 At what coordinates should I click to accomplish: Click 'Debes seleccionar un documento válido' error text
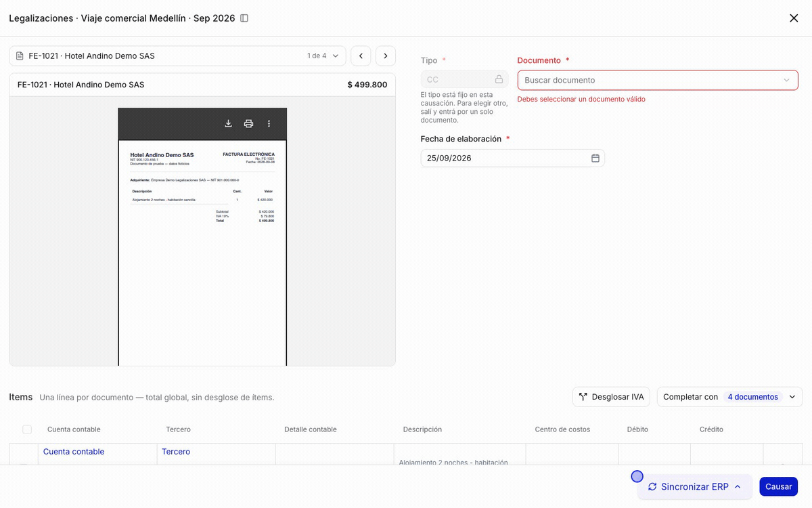pos(581,99)
